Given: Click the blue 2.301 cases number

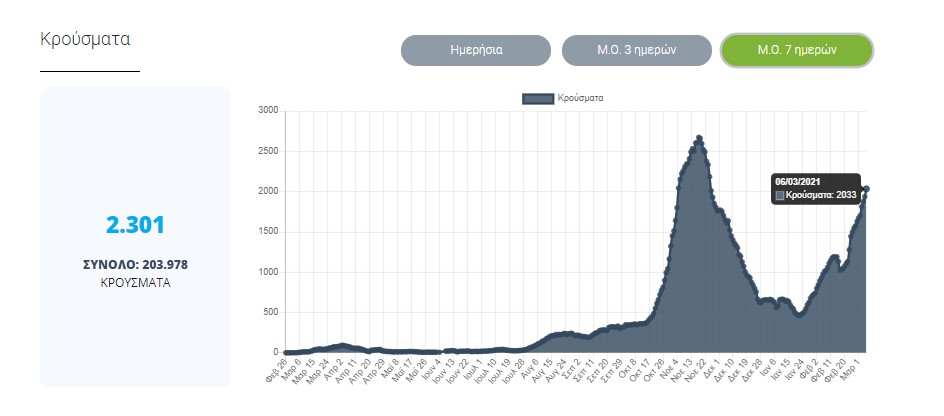Looking at the screenshot, I should pyautogui.click(x=135, y=226).
